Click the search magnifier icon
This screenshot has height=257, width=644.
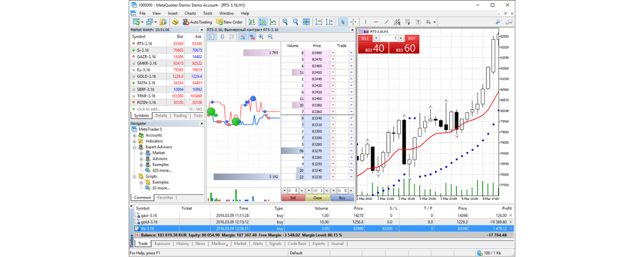coord(498,22)
